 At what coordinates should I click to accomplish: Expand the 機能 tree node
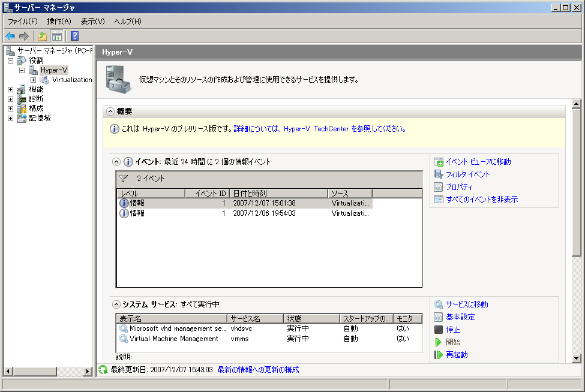click(10, 89)
